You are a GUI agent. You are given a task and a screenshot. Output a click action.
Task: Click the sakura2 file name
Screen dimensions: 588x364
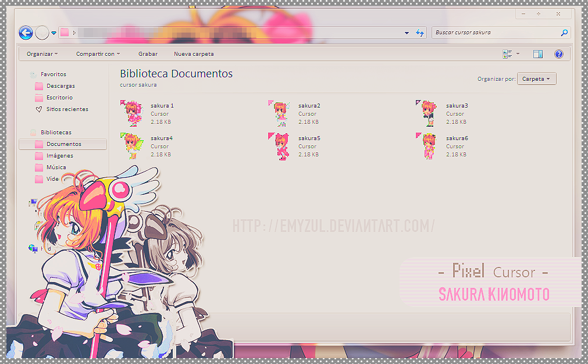pyautogui.click(x=309, y=106)
